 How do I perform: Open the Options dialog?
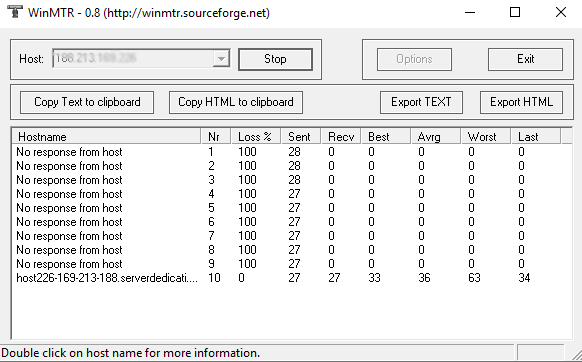414,59
